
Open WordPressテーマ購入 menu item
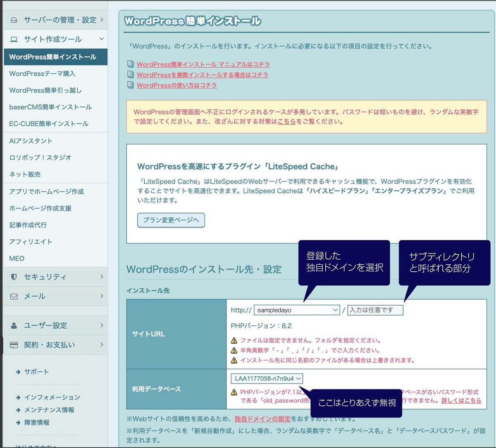point(42,73)
